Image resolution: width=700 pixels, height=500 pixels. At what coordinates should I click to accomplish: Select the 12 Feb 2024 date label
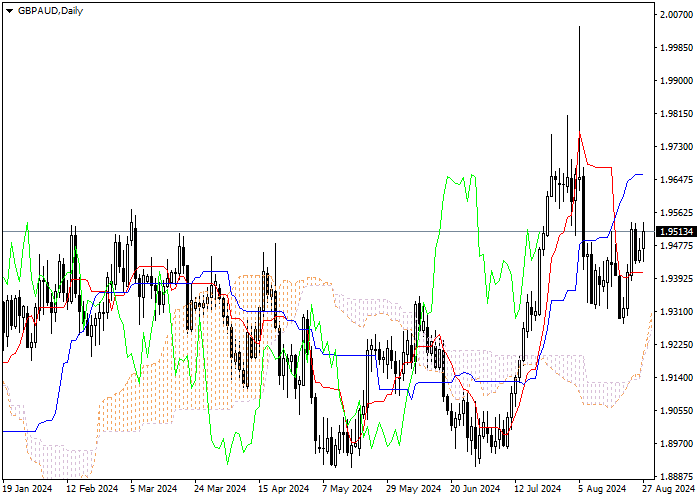point(92,489)
